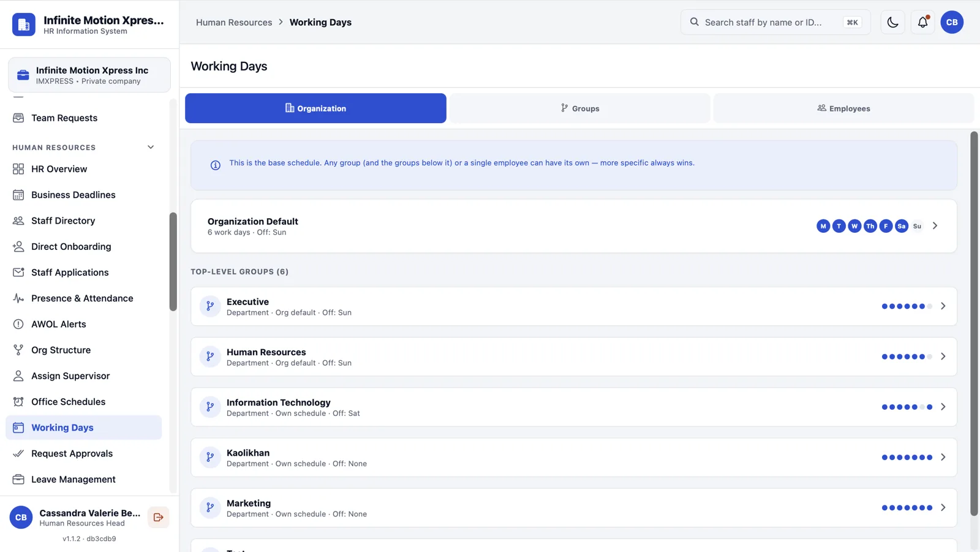Viewport: 980px width, 552px height.
Task: Open notifications using the bell icon
Action: pyautogui.click(x=922, y=22)
